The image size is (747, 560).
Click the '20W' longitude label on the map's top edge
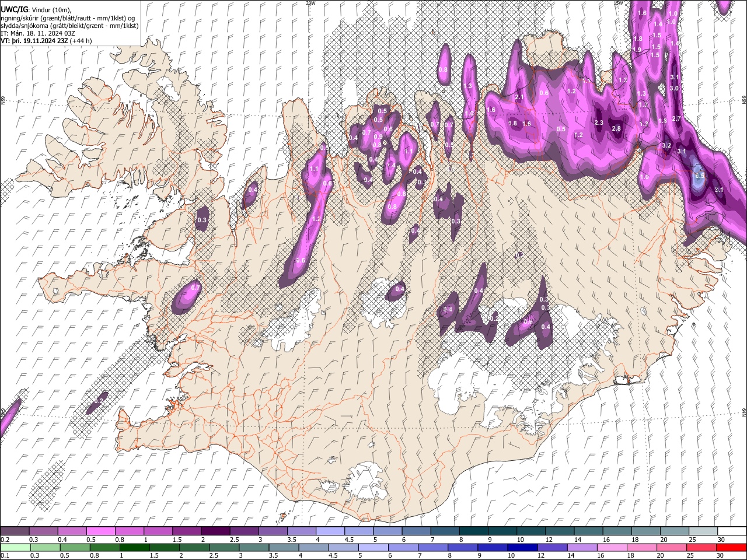(x=310, y=3)
